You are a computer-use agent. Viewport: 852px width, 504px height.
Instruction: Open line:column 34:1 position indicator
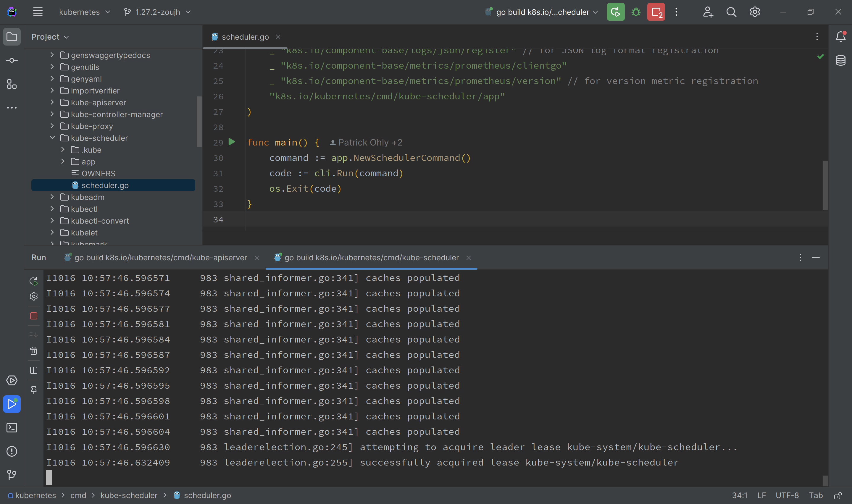(x=739, y=495)
